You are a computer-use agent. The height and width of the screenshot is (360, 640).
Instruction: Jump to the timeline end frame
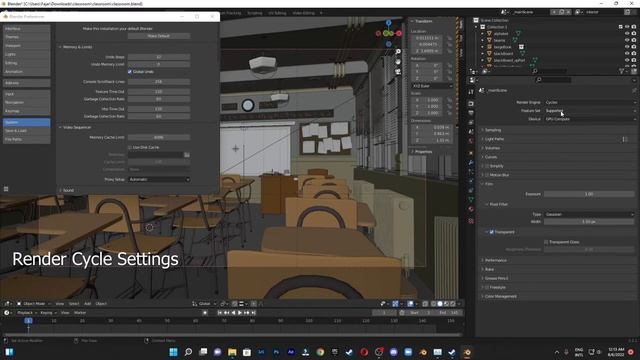pyautogui.click(x=253, y=313)
